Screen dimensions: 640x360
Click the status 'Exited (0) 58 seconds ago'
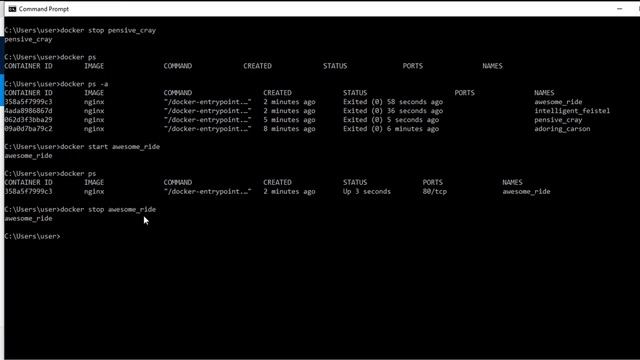click(393, 102)
